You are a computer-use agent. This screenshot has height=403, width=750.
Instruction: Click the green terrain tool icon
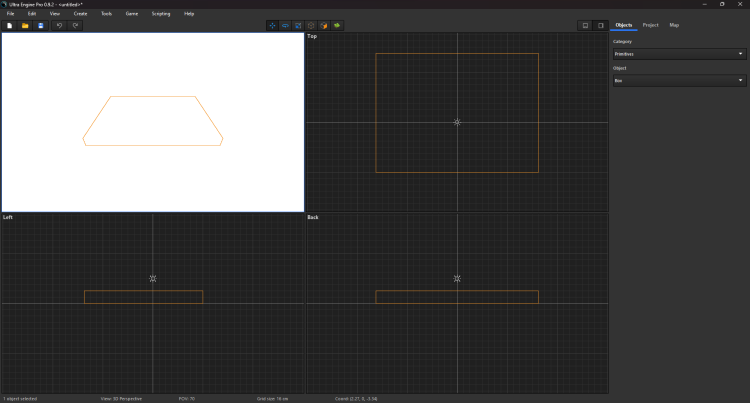(x=337, y=25)
